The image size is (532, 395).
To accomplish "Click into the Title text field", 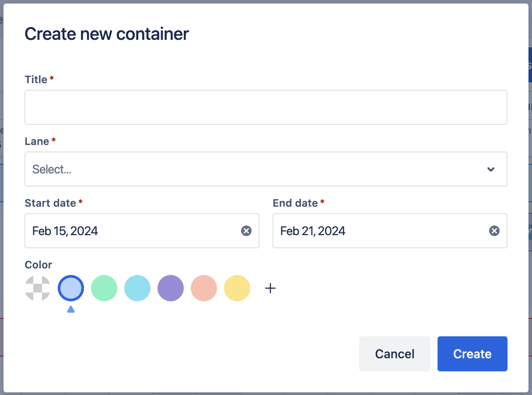I will (266, 107).
